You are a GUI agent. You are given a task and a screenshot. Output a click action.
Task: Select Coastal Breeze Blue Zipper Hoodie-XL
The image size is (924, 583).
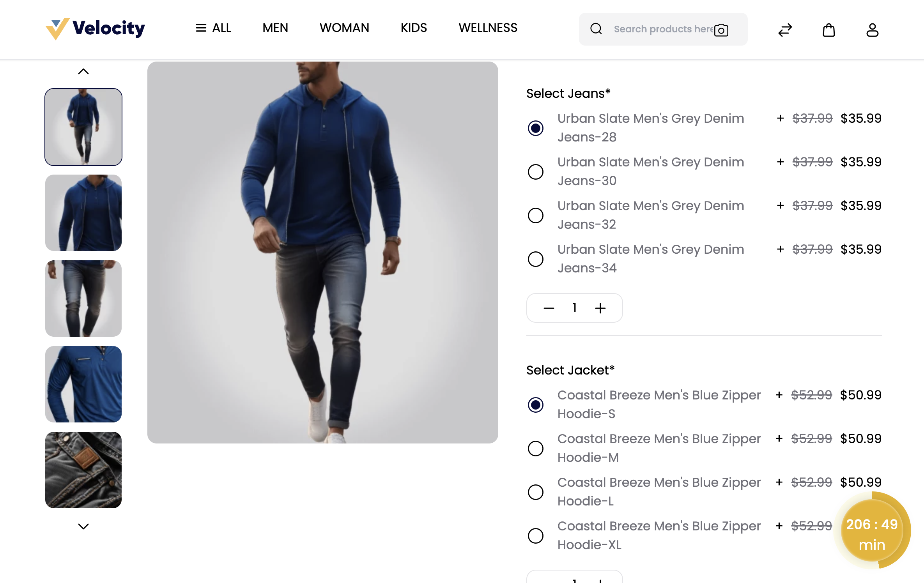536,535
